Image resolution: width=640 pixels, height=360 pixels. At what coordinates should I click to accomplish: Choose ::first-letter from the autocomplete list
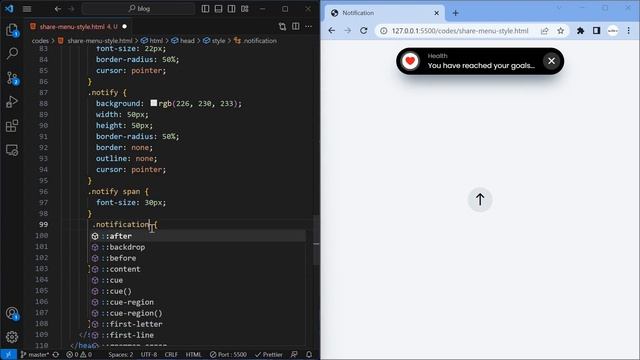[x=198, y=324]
